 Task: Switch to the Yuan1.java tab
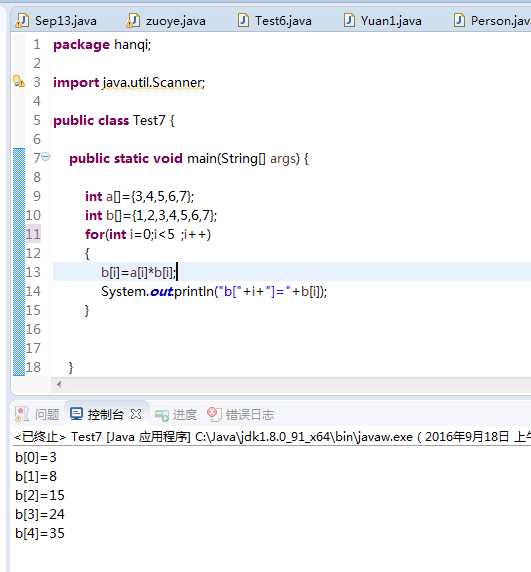pos(383,21)
